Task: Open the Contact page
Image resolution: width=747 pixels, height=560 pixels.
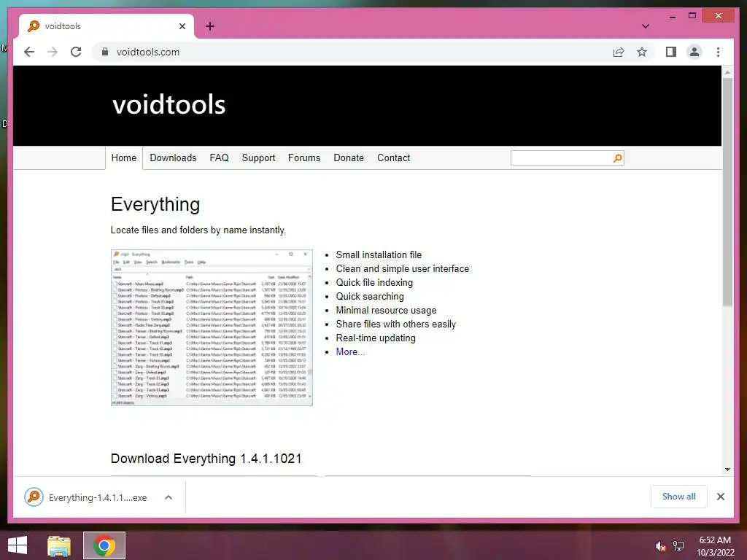Action: [x=393, y=157]
